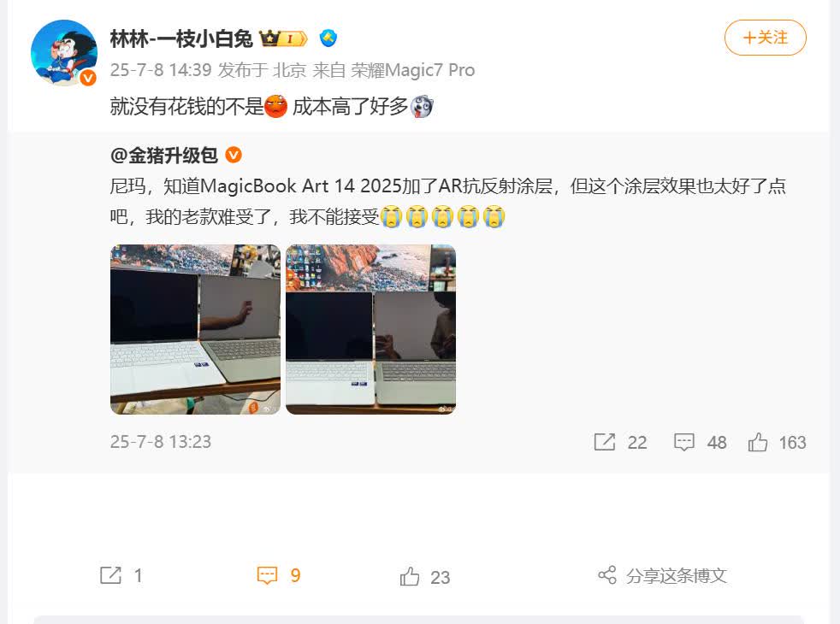Image resolution: width=840 pixels, height=624 pixels.
Task: Open the poster's cartoon avatar
Action: point(64,52)
